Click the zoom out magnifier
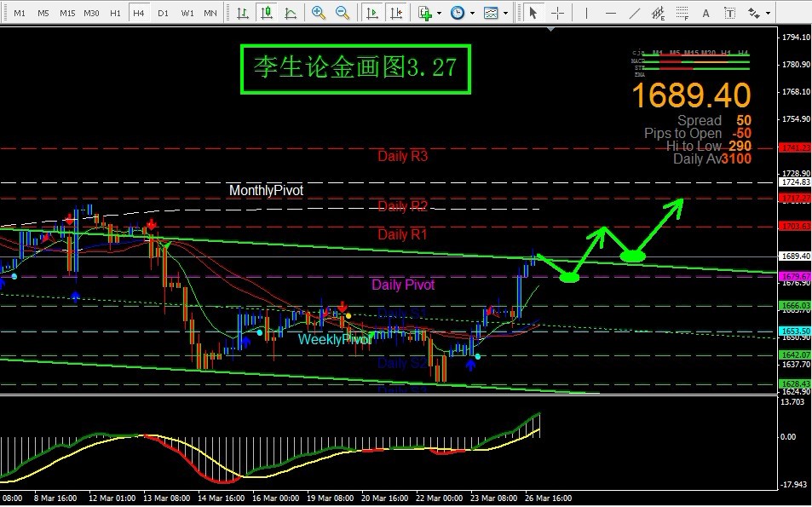Viewport: 812px width, 507px height. [x=343, y=13]
